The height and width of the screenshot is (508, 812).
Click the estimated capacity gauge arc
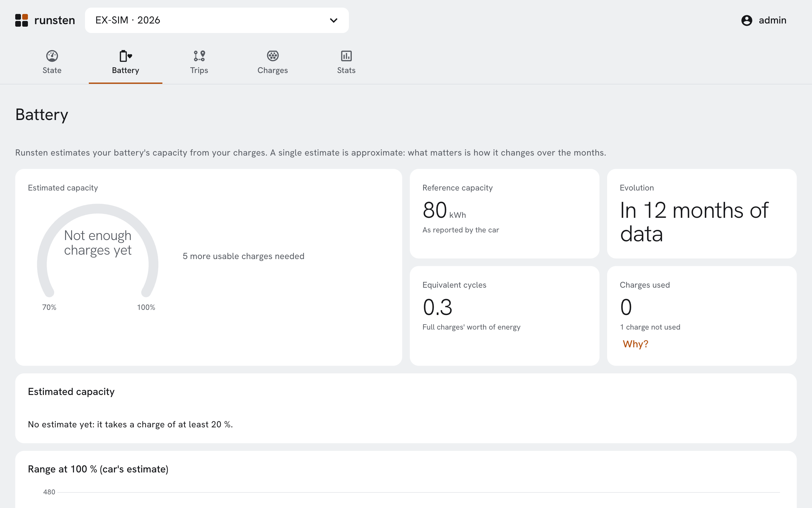pyautogui.click(x=97, y=250)
